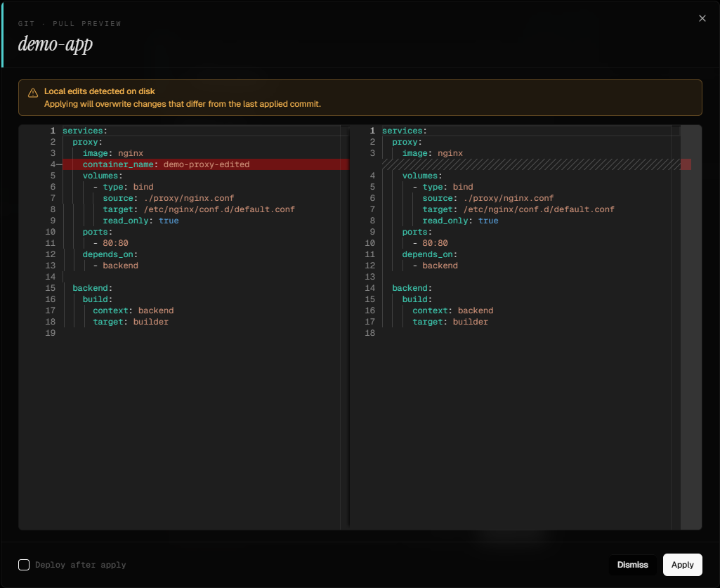Click 'image: nginx' in left pane
Screen dimensions: 720x588
(113, 153)
